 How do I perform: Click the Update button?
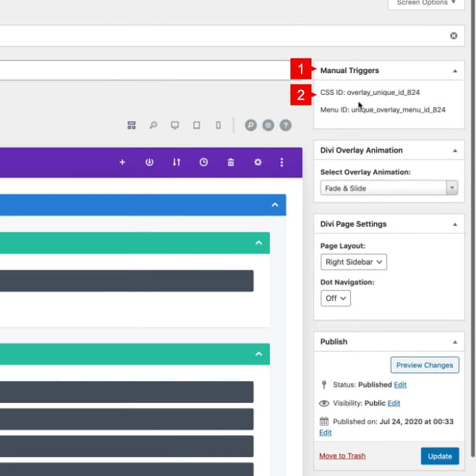[439, 456]
